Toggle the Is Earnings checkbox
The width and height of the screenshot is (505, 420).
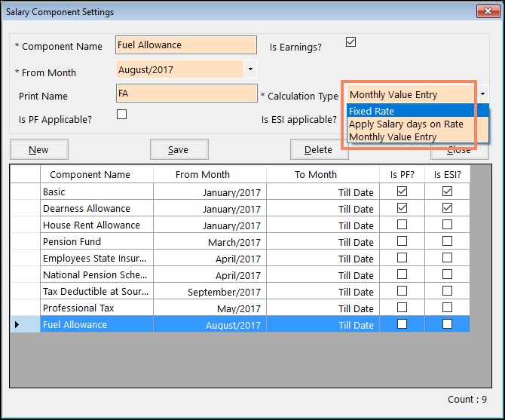coord(350,42)
